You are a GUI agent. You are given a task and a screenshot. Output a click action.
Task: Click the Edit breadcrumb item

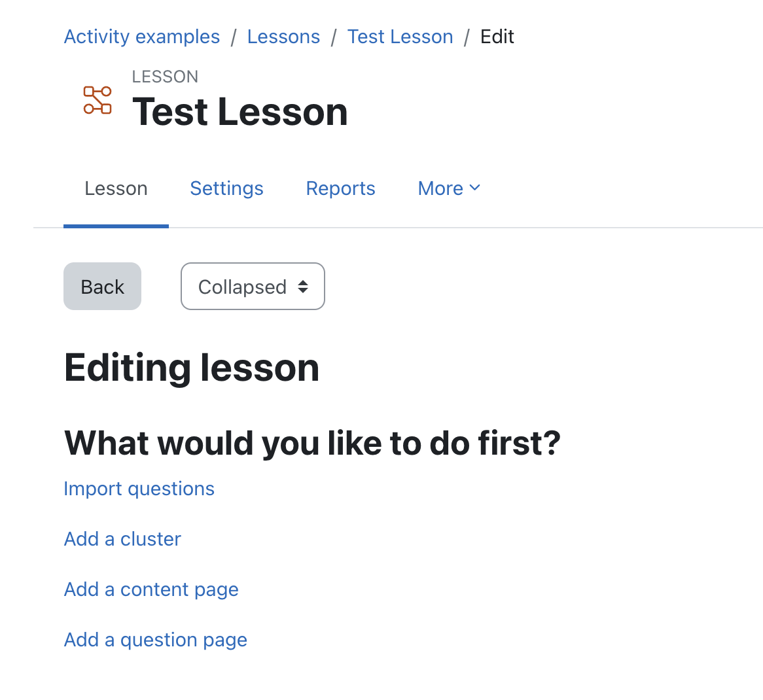point(497,37)
